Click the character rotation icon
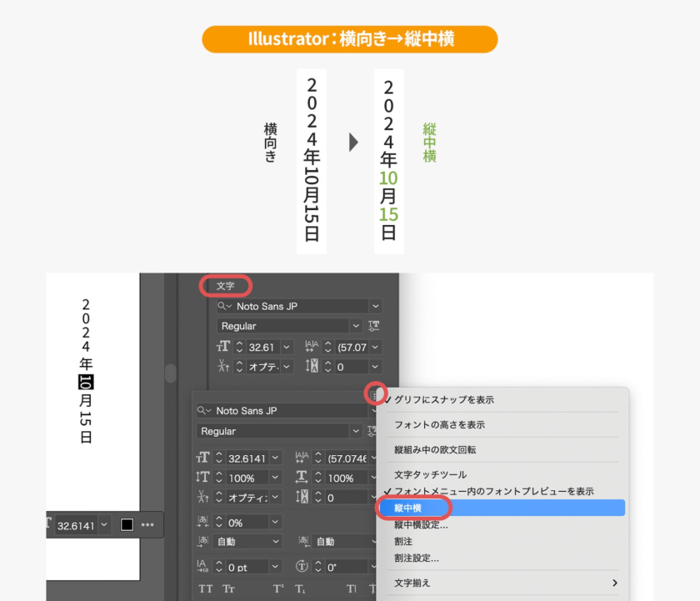700x601 pixels. 301,567
